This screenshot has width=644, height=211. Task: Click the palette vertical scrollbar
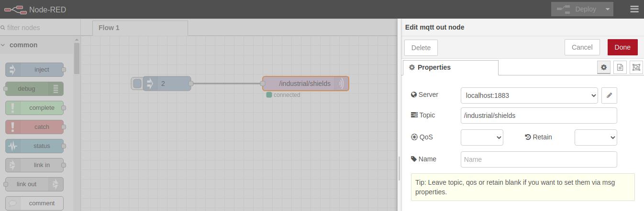77,58
